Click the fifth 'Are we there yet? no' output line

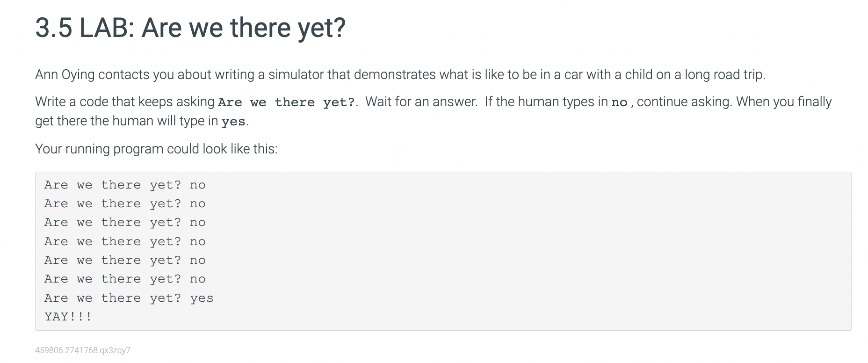(125, 261)
